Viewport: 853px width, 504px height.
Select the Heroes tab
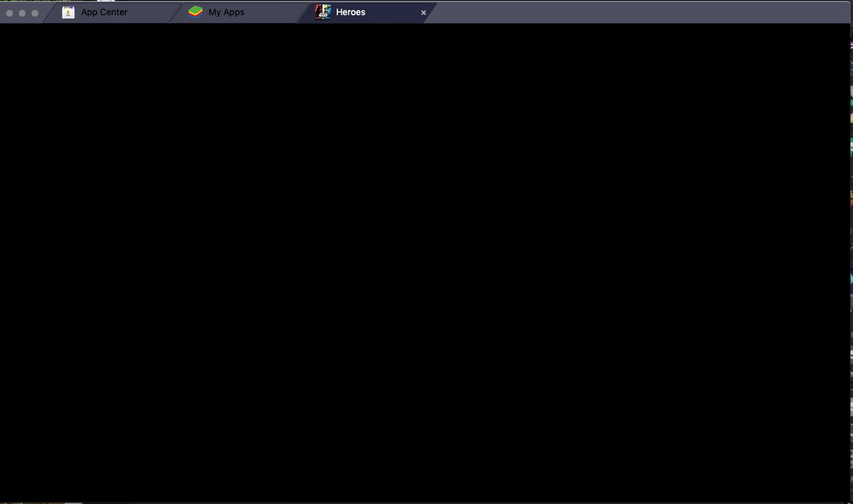coord(368,12)
